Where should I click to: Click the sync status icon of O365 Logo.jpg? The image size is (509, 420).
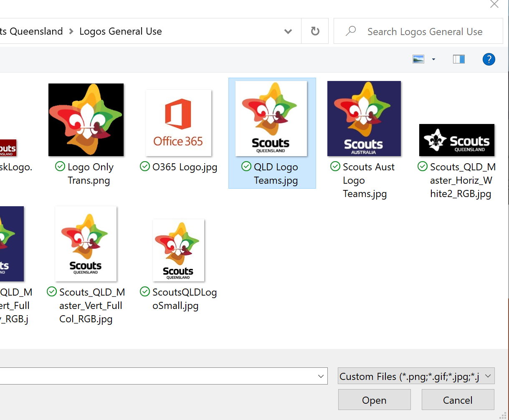(x=145, y=167)
